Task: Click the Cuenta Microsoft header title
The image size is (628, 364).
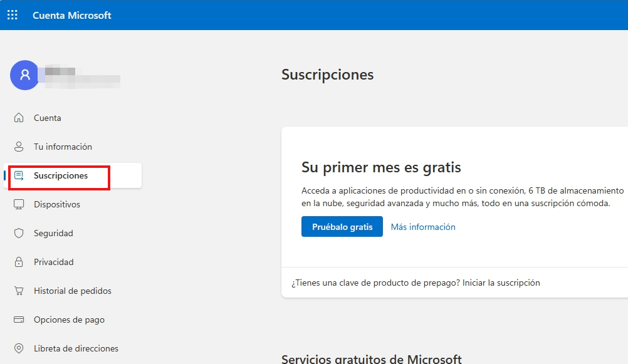Action: (x=71, y=15)
